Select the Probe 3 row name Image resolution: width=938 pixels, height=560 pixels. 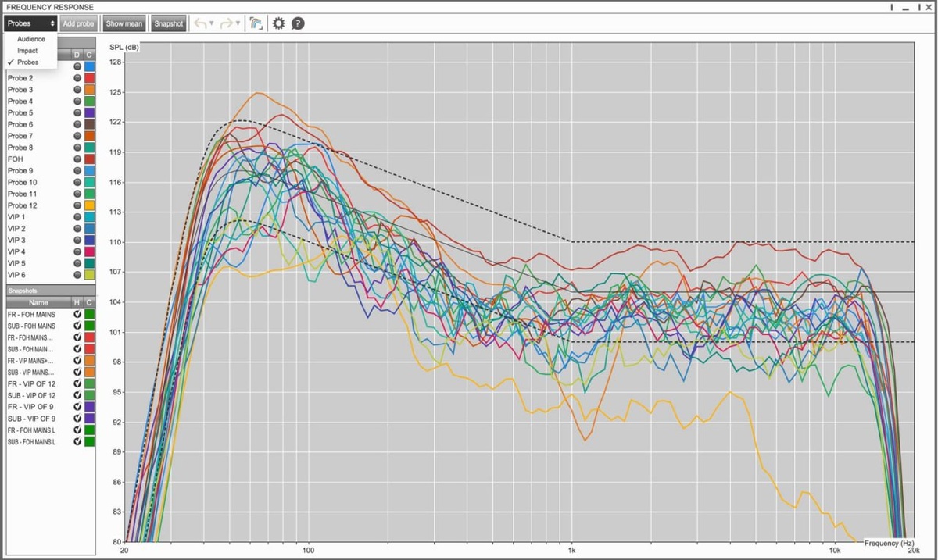pos(20,90)
